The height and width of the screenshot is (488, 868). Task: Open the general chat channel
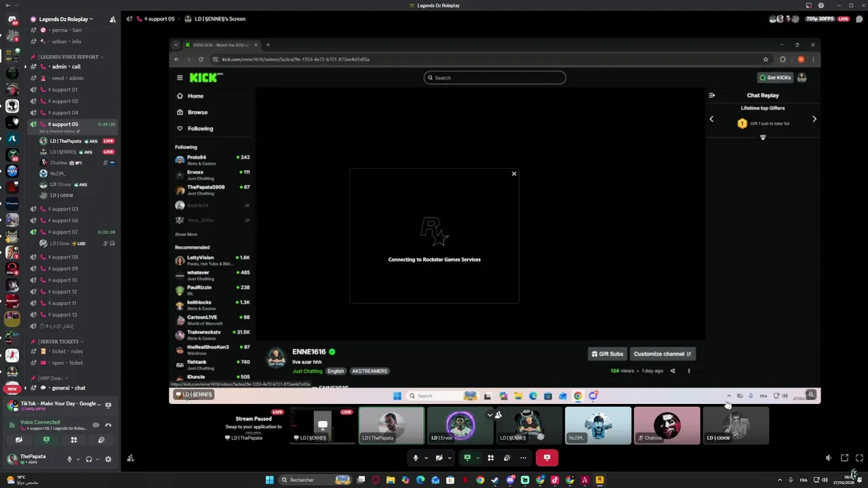coord(69,388)
